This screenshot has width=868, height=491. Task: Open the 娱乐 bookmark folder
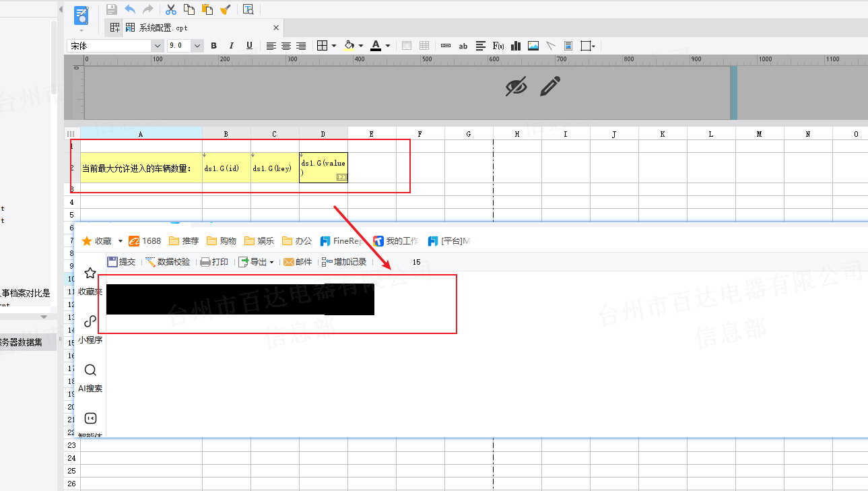click(260, 240)
